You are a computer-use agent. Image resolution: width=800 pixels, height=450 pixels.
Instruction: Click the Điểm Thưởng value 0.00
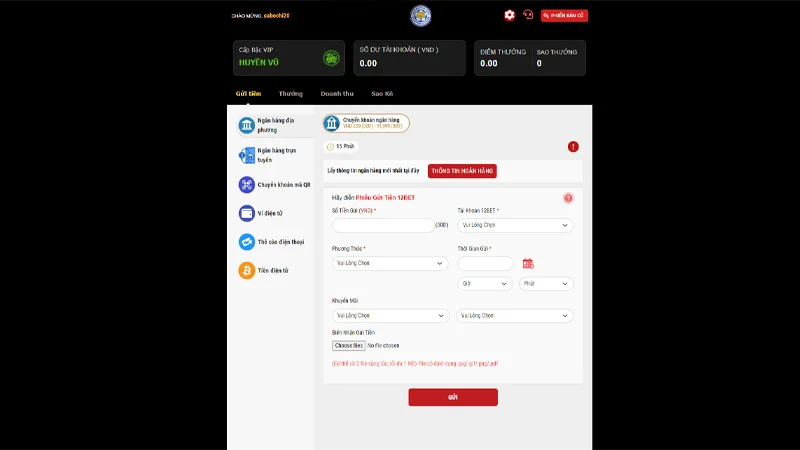pos(489,63)
